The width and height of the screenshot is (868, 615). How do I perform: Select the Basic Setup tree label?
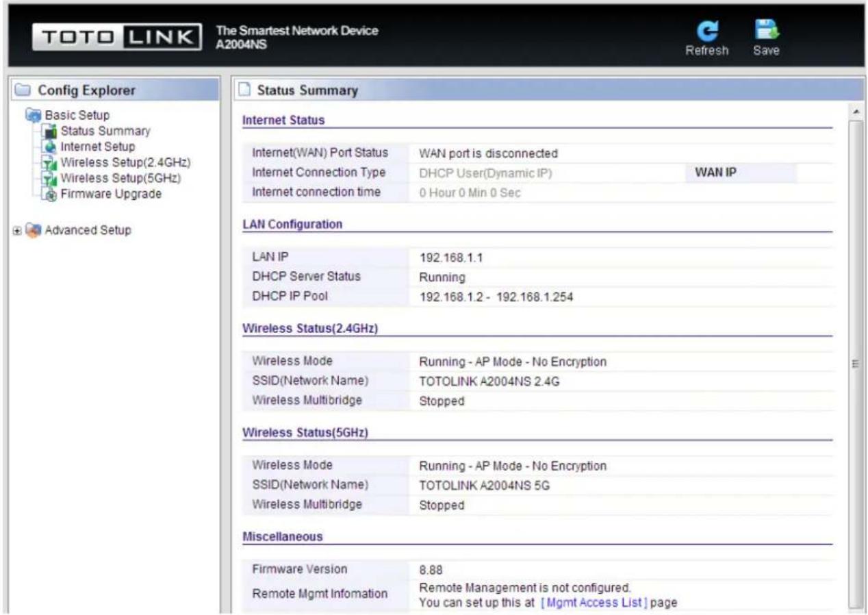pos(77,114)
